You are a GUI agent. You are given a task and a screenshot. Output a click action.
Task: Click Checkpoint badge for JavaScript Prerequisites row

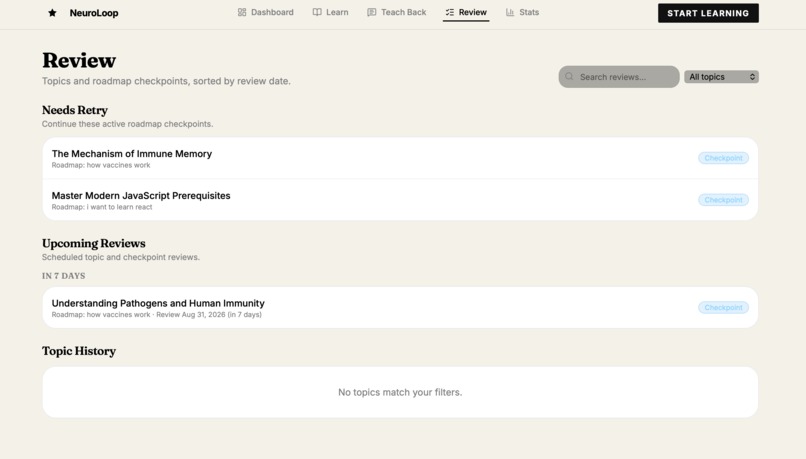coord(723,199)
